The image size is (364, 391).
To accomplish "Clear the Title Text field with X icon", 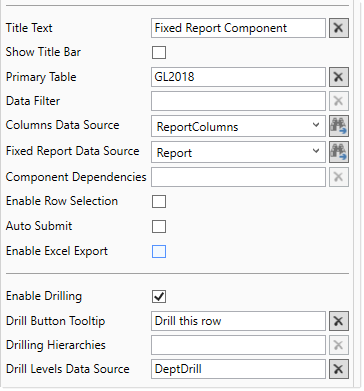I will click(339, 28).
